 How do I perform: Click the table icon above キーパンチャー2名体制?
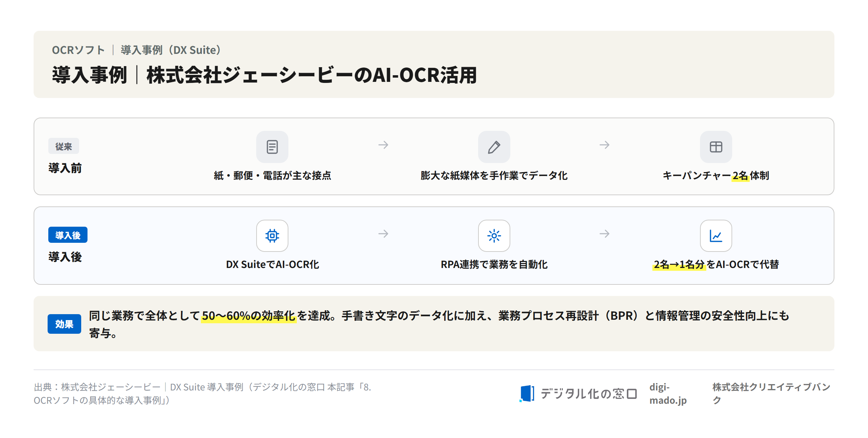click(716, 147)
